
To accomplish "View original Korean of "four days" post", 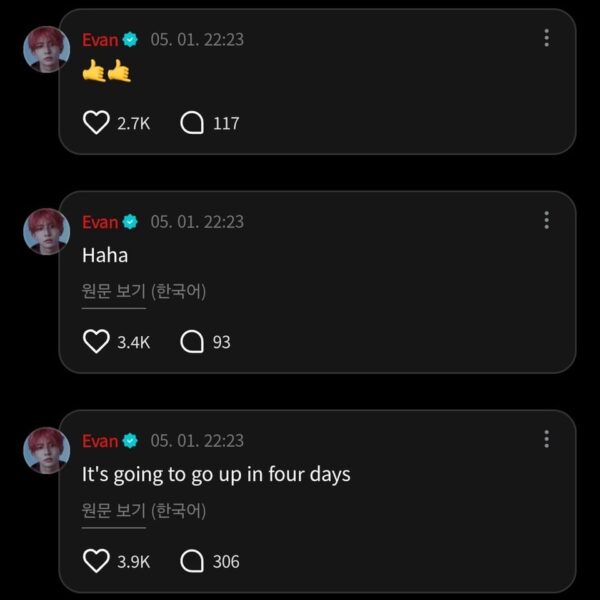I will tap(144, 511).
